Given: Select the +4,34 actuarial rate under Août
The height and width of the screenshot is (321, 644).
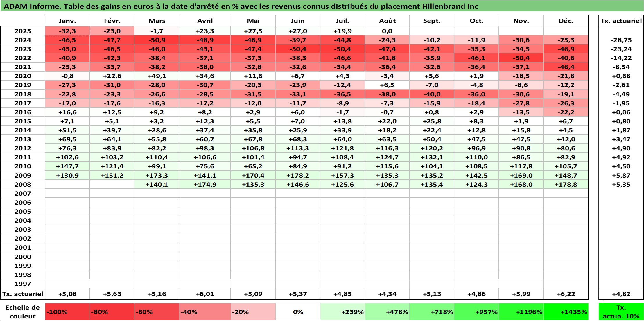Looking at the screenshot, I should coord(387,294).
